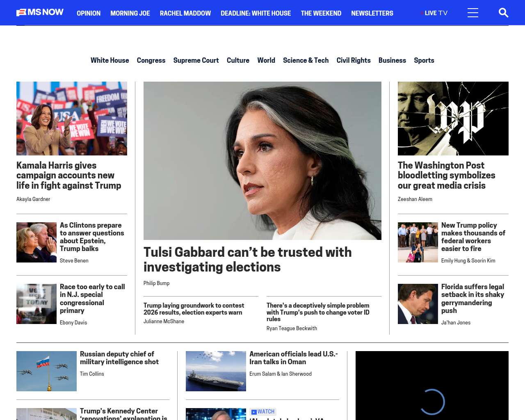Image resolution: width=525 pixels, height=420 pixels.
Task: Open the Business topic
Action: click(392, 60)
